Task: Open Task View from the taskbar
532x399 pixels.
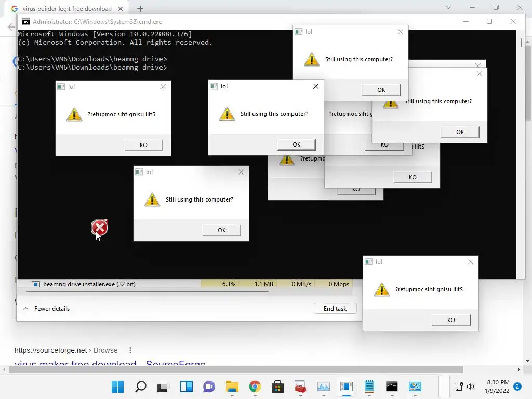Action: click(x=163, y=387)
